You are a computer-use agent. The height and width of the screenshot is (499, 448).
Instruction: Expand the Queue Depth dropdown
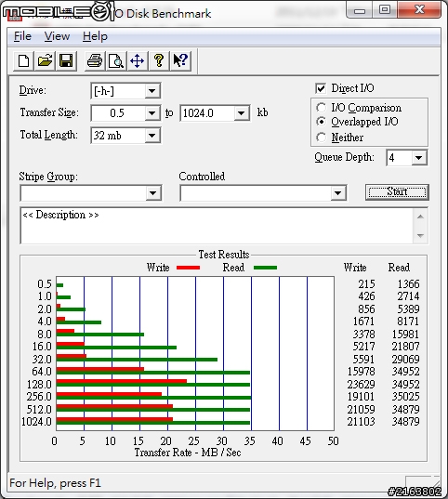[x=419, y=158]
